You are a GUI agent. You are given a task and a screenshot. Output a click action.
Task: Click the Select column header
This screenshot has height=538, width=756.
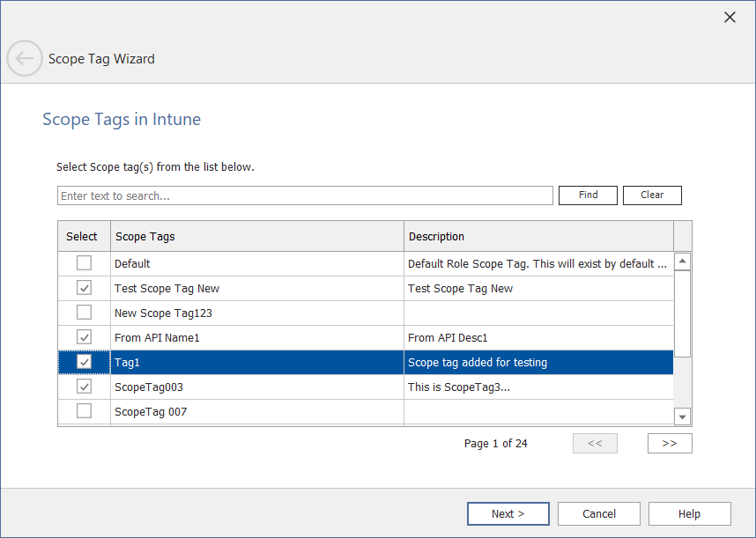pyautogui.click(x=84, y=237)
